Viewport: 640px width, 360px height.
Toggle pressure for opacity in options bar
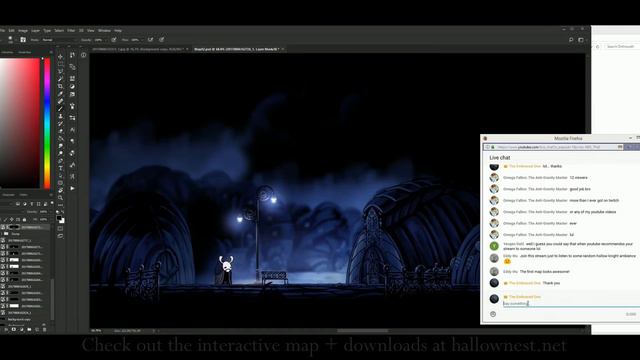pos(113,40)
